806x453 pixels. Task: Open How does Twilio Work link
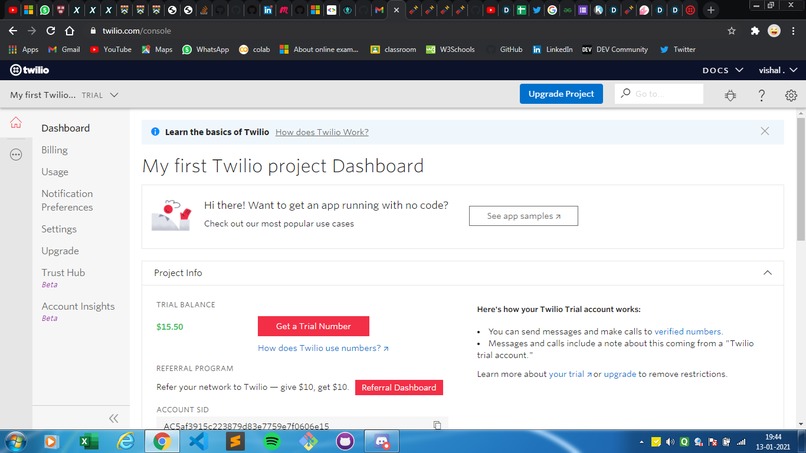tap(322, 132)
